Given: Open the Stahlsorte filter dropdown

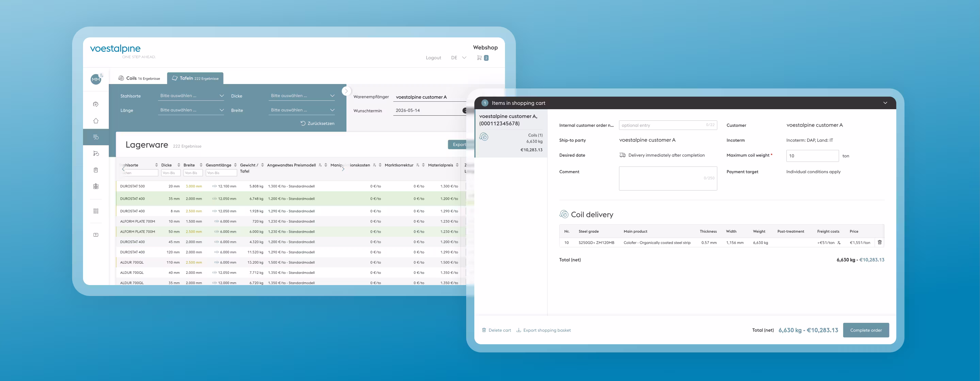Looking at the screenshot, I should pos(191,96).
